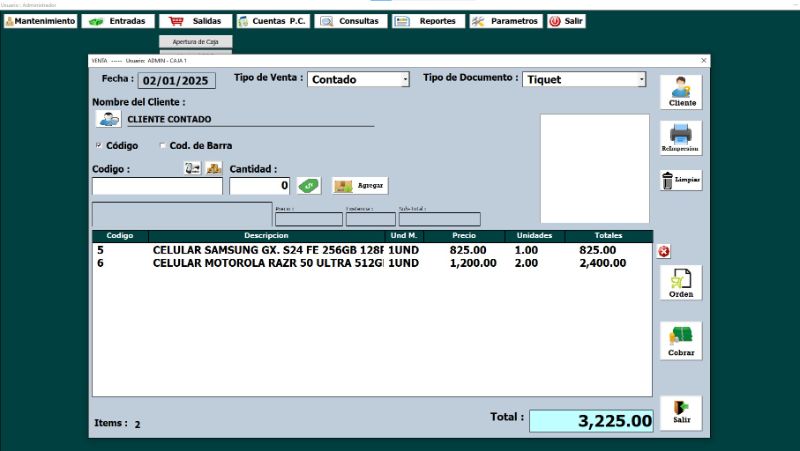Viewport: 800px width, 451px height.
Task: Click the Cobrar cash icon button
Action: coord(681,341)
